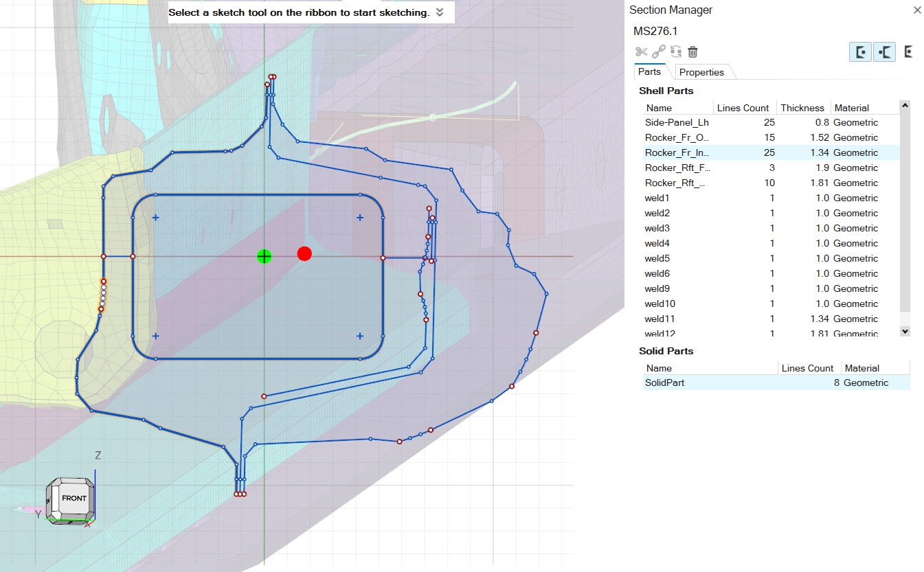This screenshot has width=924, height=572.
Task: Expand the sketch guidance message chevron
Action: click(x=440, y=12)
